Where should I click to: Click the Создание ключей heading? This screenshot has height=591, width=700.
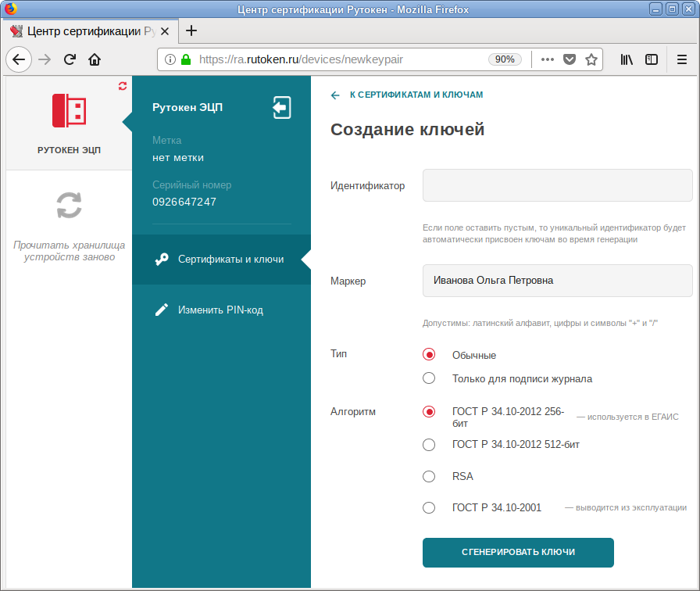(x=407, y=130)
